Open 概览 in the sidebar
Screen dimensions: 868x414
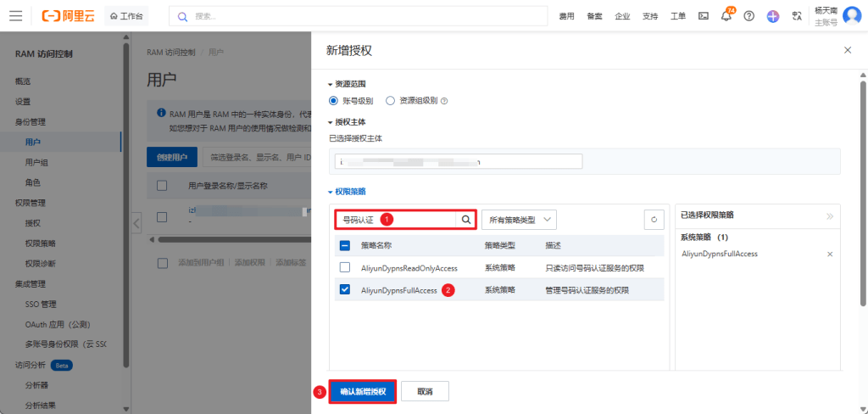23,81
